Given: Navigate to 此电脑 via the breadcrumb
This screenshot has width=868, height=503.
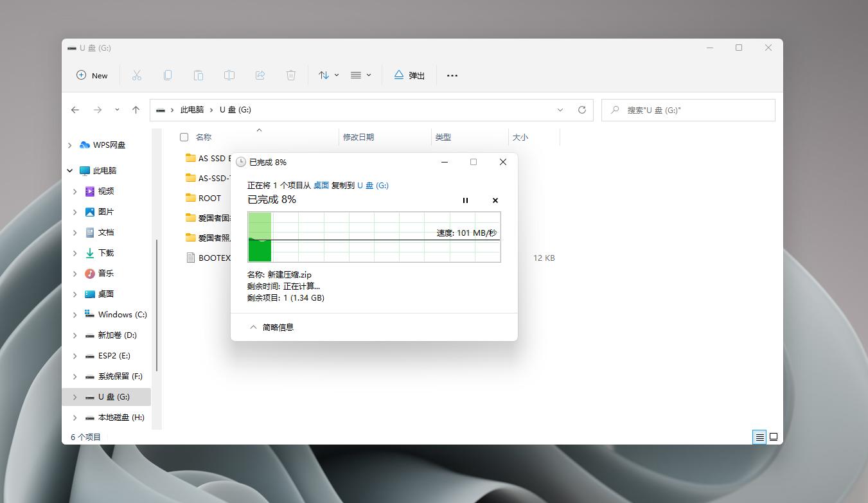Looking at the screenshot, I should tap(193, 109).
